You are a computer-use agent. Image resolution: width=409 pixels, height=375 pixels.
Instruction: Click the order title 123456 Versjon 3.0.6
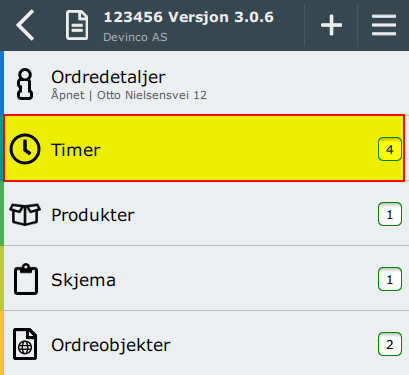(x=189, y=17)
